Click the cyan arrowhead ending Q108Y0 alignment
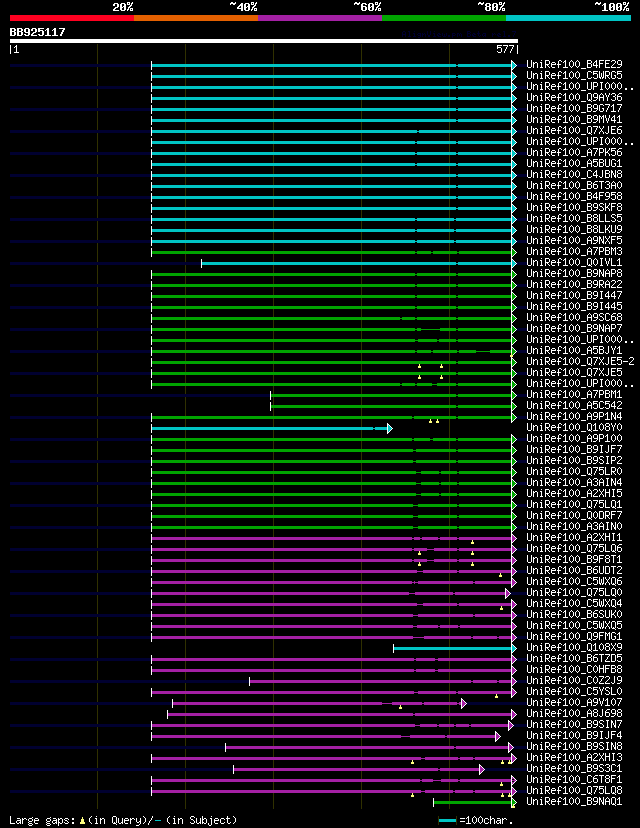 pyautogui.click(x=390, y=428)
